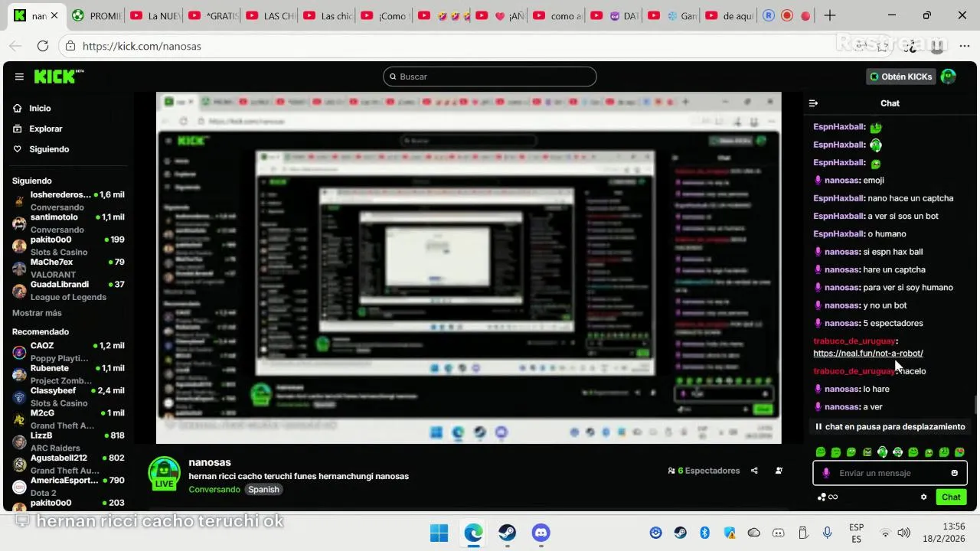Open volume control in system tray
980x551 pixels.
coord(903,533)
